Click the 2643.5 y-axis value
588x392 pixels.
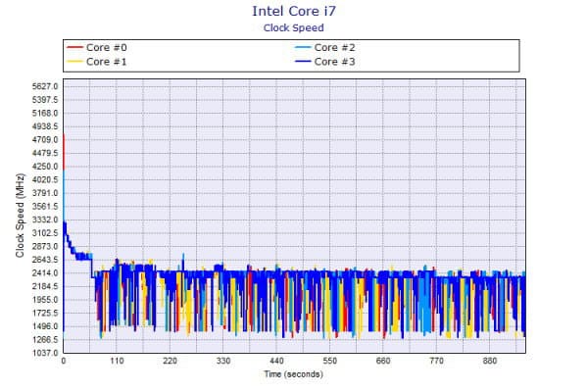(45, 260)
